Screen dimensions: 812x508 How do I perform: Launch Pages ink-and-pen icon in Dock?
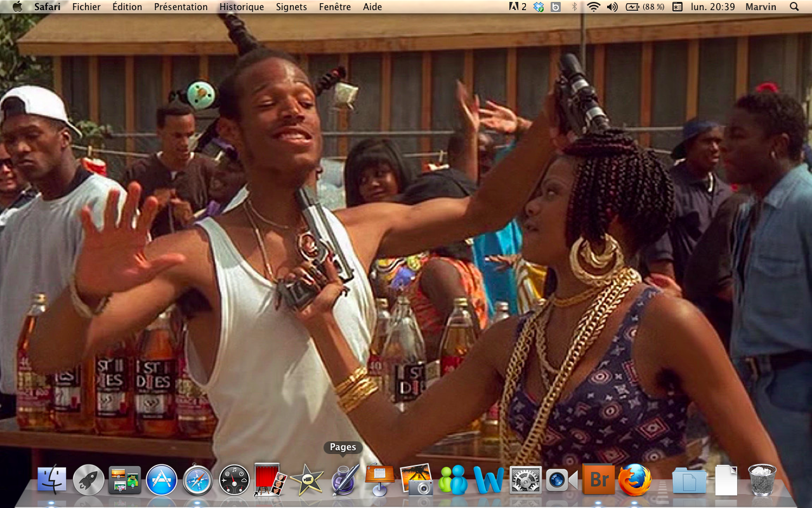pyautogui.click(x=344, y=480)
